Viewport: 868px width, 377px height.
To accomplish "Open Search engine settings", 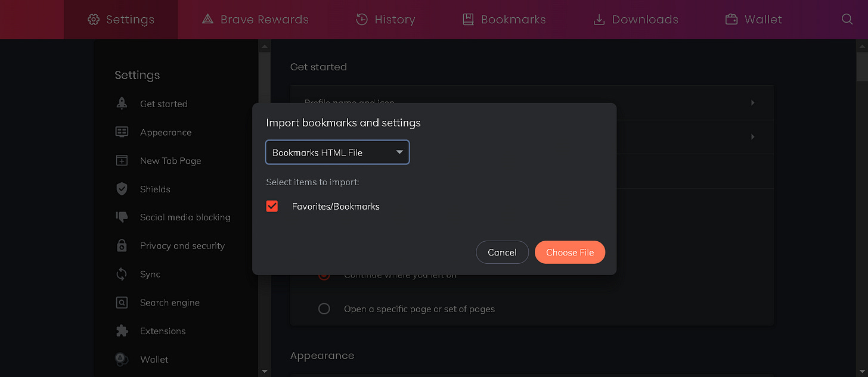I will (170, 303).
